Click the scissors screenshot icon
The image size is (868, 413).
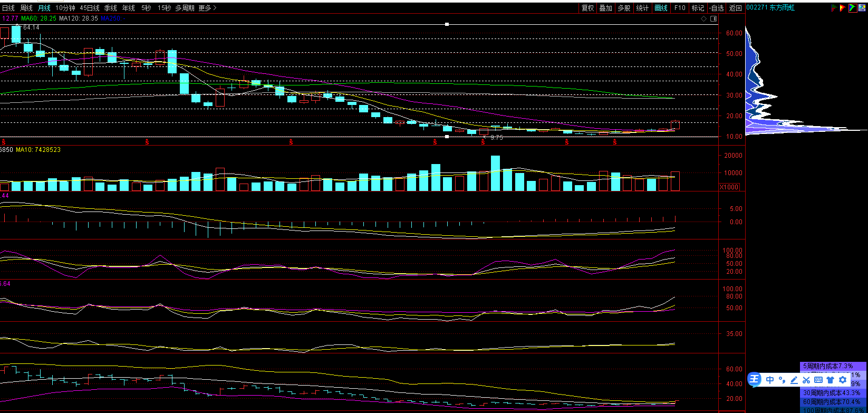point(806,380)
